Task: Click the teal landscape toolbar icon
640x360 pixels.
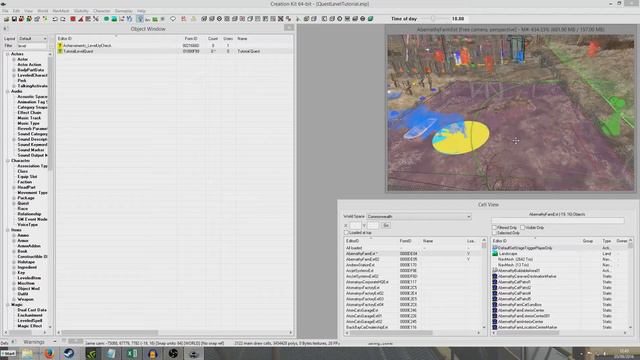Action: 114,19
